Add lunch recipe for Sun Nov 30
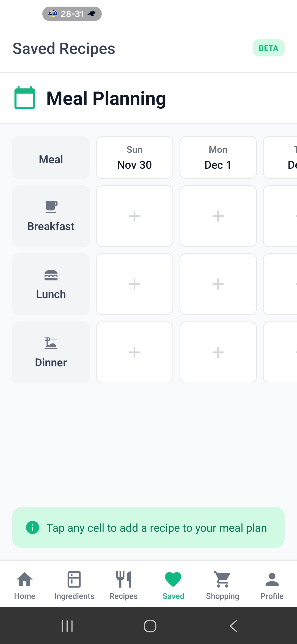The height and width of the screenshot is (644, 297). 134,284
